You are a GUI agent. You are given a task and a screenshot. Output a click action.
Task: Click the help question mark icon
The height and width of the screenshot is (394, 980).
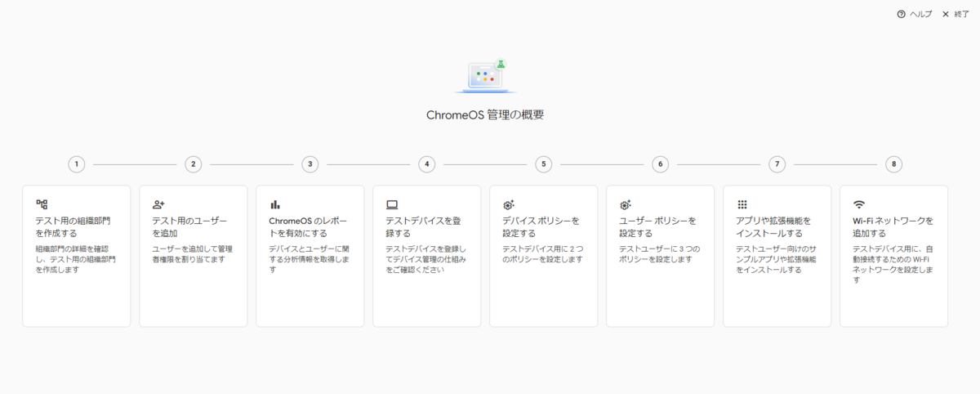(901, 14)
